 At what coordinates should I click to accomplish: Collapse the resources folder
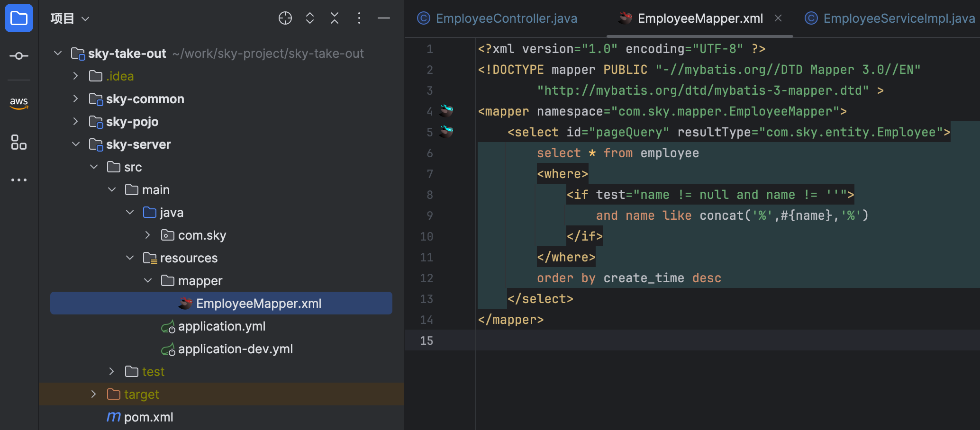[130, 258]
